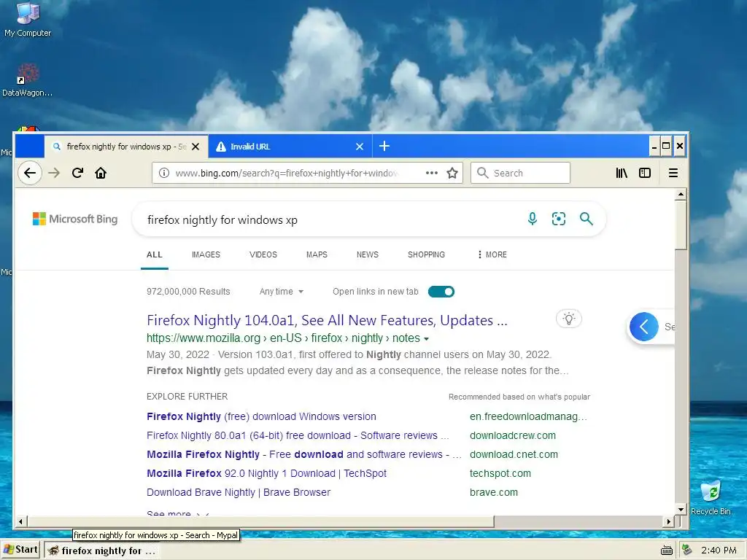Click the horizontal scrollbar right arrow
This screenshot has height=560, width=747.
[x=669, y=521]
